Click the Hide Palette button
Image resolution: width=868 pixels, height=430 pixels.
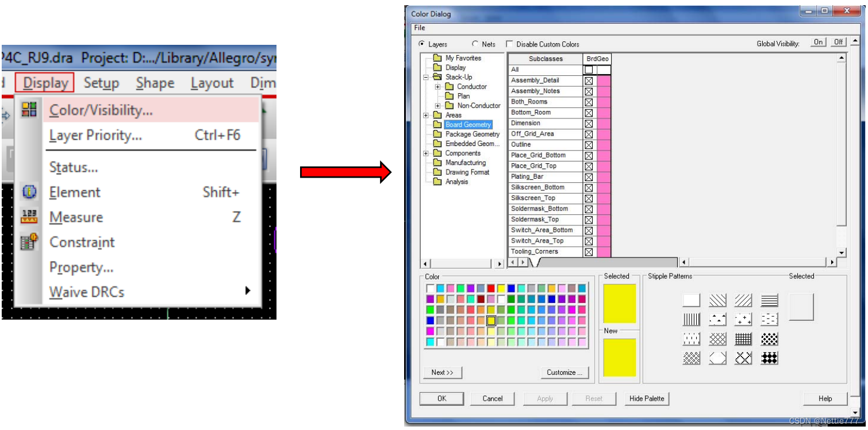(647, 398)
